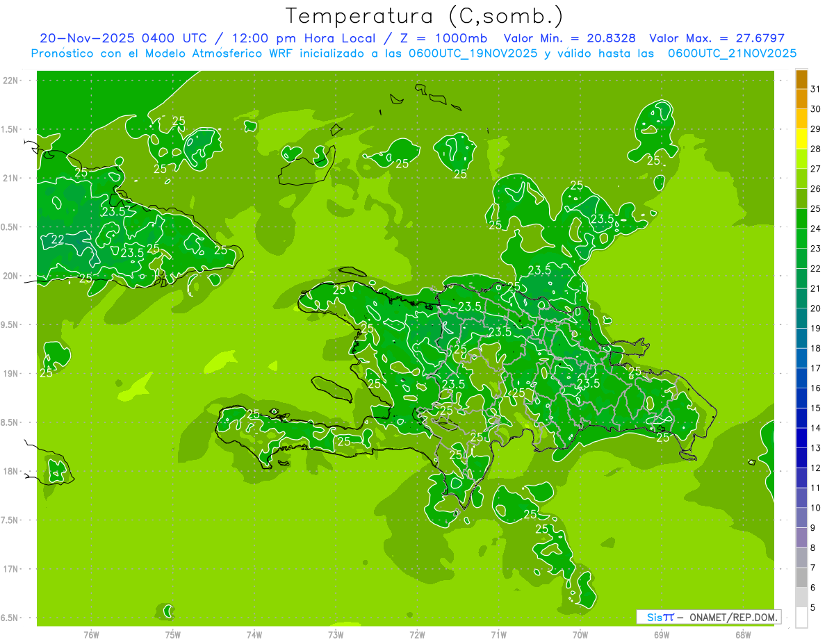Click legend swatch between 30 and 31
The height and width of the screenshot is (644, 834).
801,99
